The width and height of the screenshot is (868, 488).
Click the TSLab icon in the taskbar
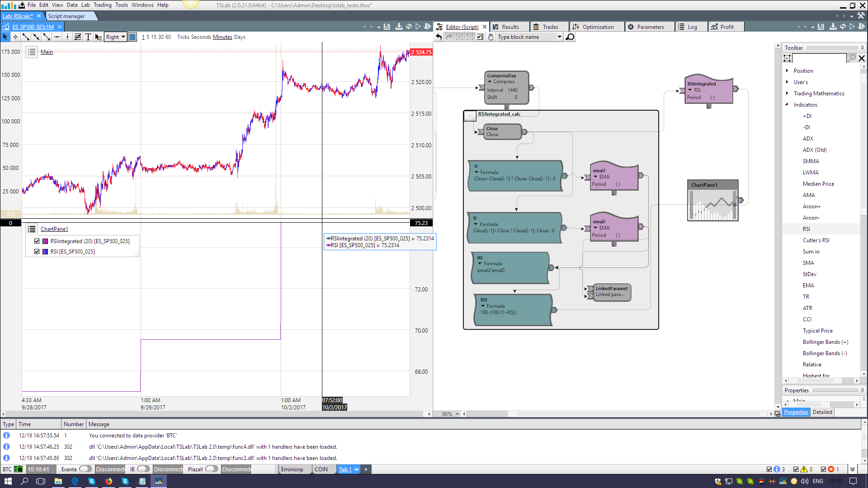point(159,481)
